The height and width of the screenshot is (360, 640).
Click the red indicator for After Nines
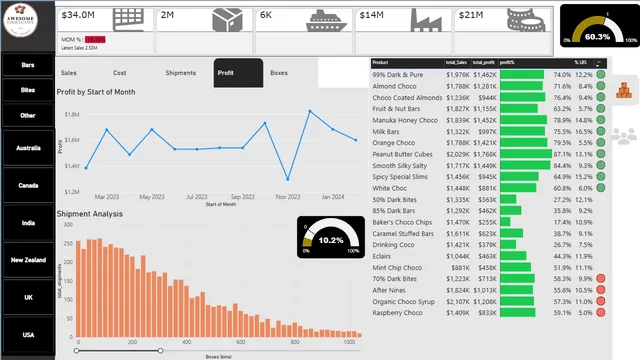(x=600, y=290)
